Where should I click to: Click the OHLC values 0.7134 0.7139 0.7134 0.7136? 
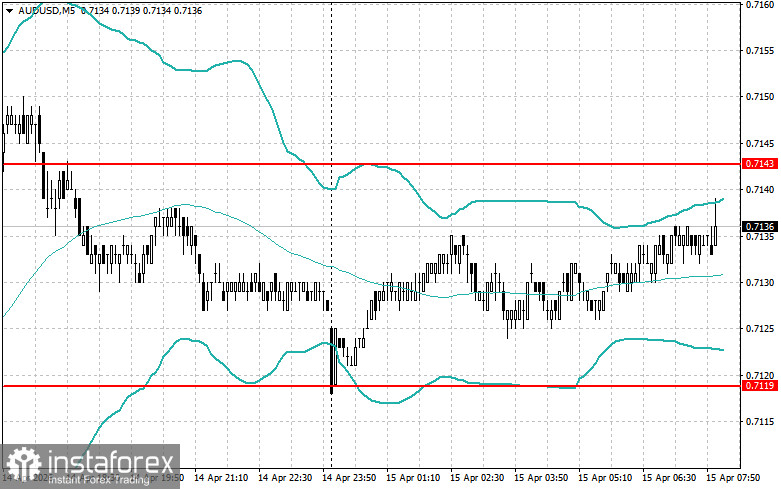(x=141, y=10)
